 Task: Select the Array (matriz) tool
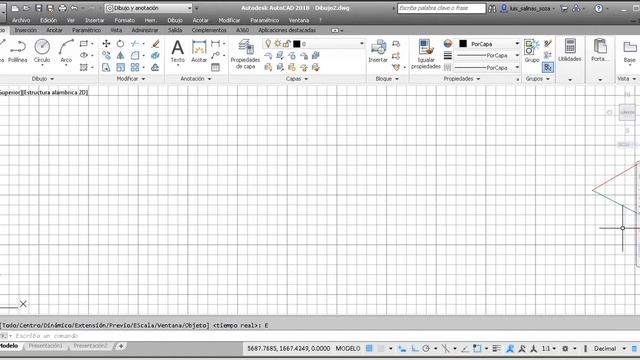click(x=135, y=67)
